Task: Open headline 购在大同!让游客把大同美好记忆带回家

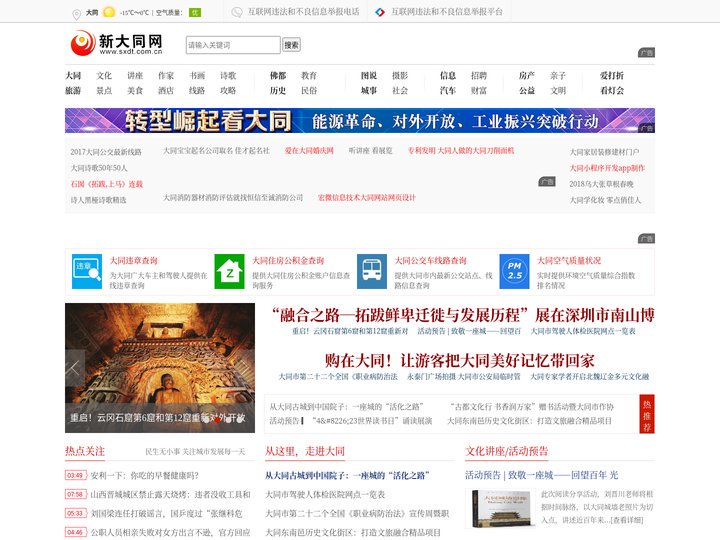Action: (460, 361)
